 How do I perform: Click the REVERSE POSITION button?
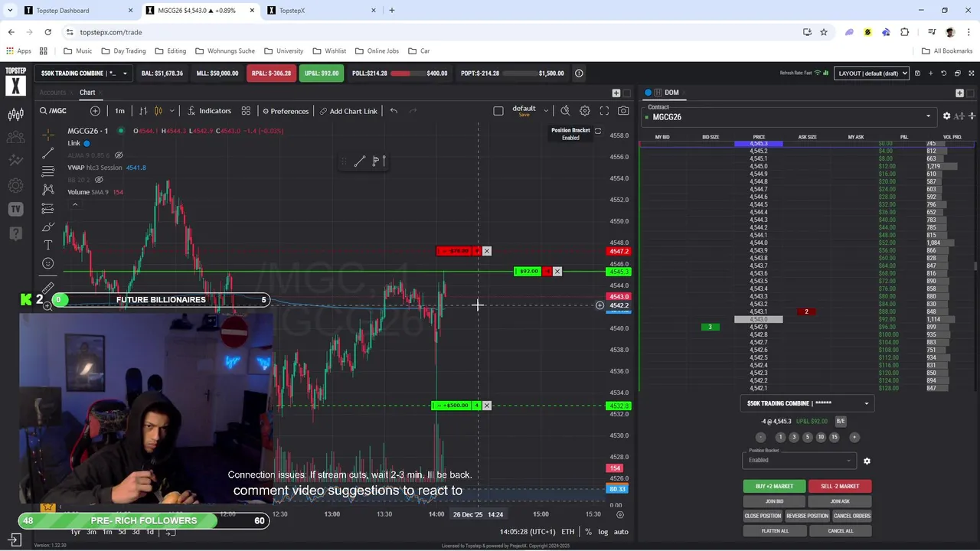(807, 516)
